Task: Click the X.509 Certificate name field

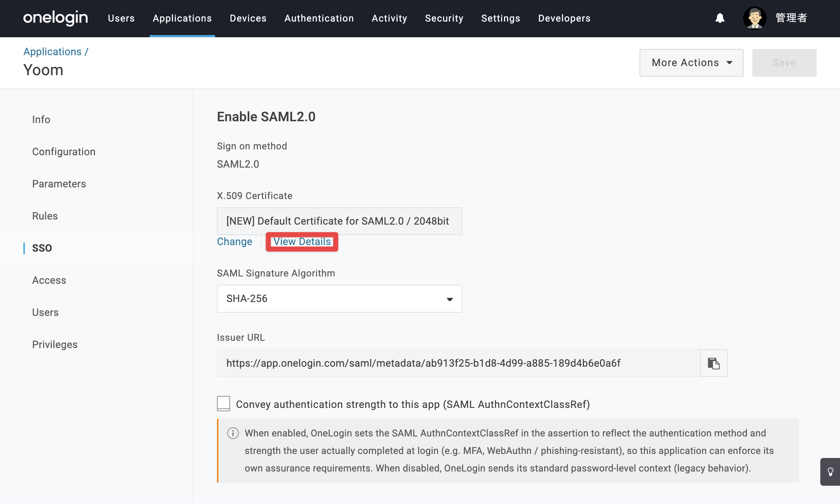Action: click(x=339, y=221)
